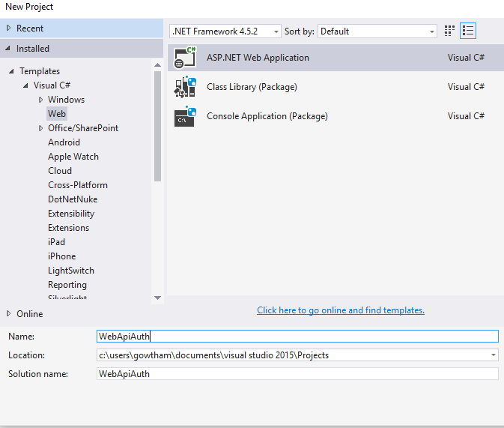Image resolution: width=504 pixels, height=428 pixels.
Task: Select the Cloud template category
Action: (x=60, y=171)
